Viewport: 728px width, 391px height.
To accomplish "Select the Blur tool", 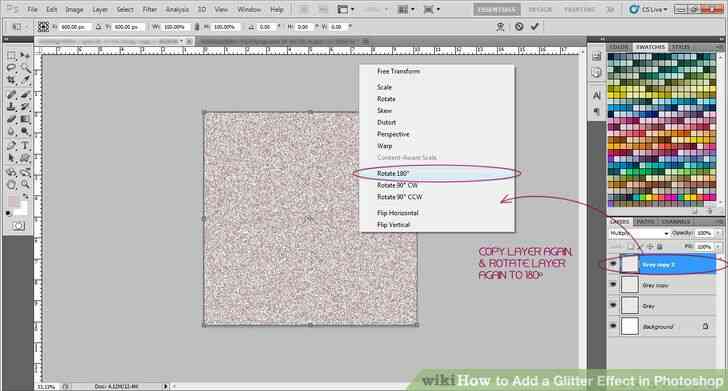I will click(x=11, y=131).
